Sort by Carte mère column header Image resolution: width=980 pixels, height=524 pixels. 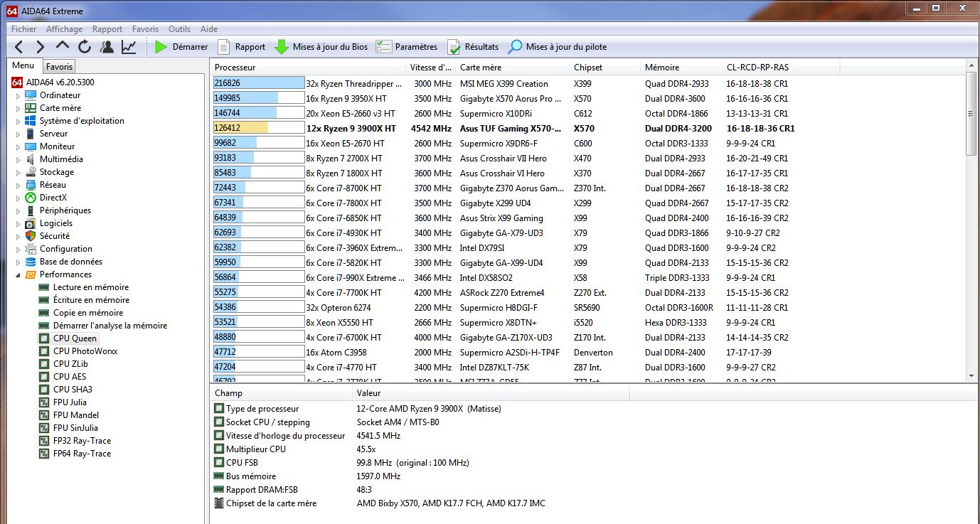pyautogui.click(x=513, y=68)
